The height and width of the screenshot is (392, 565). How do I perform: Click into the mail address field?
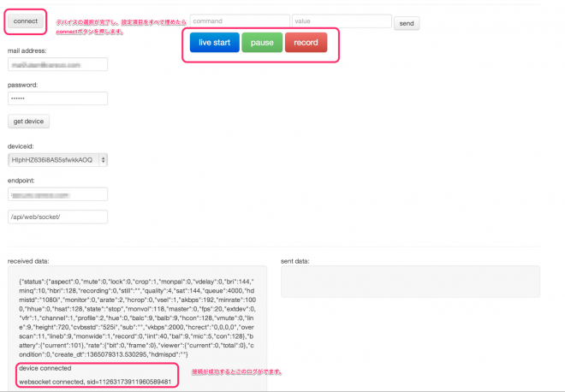[56, 64]
